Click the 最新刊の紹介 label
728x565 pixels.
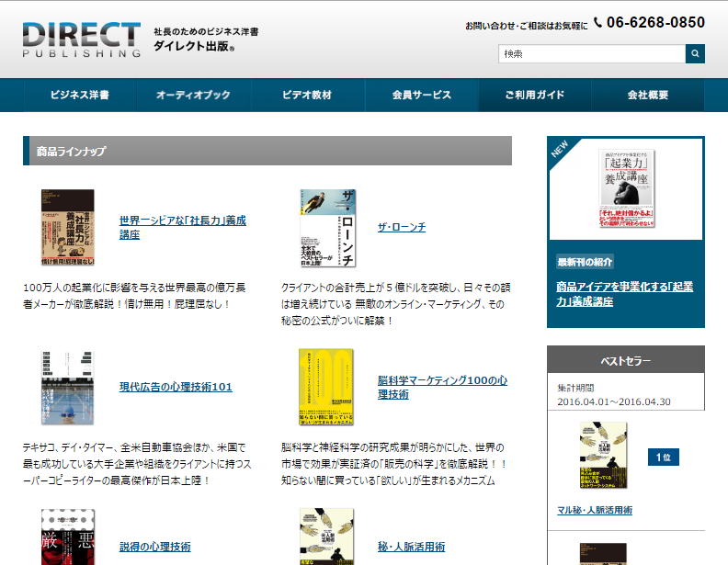[585, 262]
